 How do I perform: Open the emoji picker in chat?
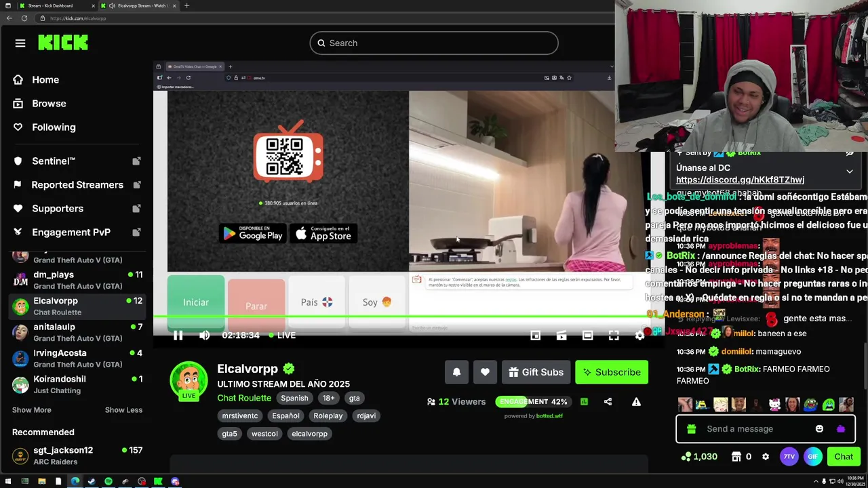coord(819,429)
